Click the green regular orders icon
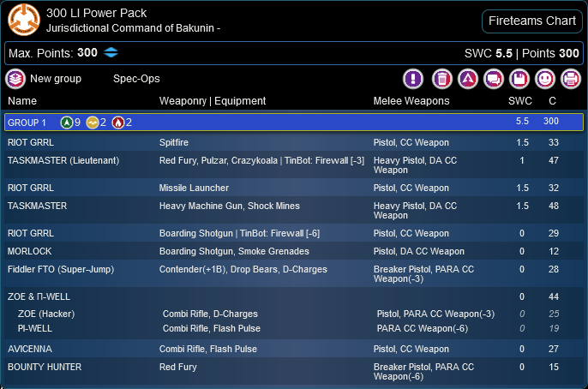The height and width of the screenshot is (389, 588). (x=66, y=123)
